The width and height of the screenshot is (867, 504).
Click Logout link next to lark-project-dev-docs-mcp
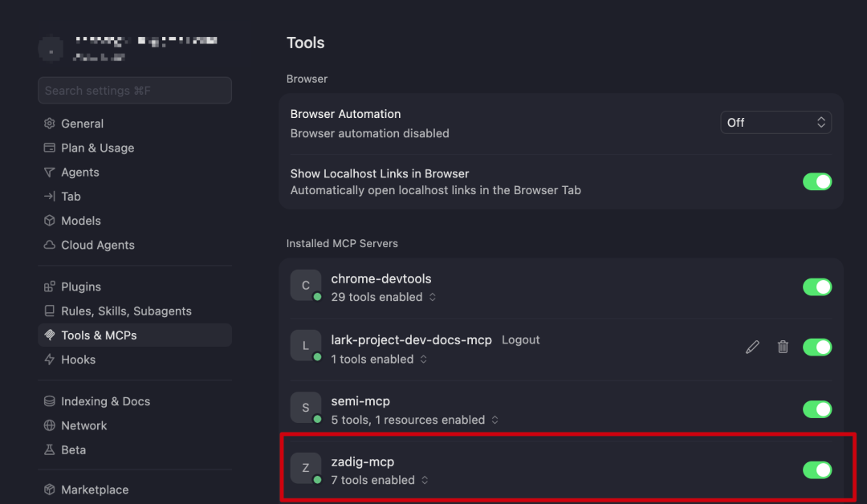tap(520, 339)
